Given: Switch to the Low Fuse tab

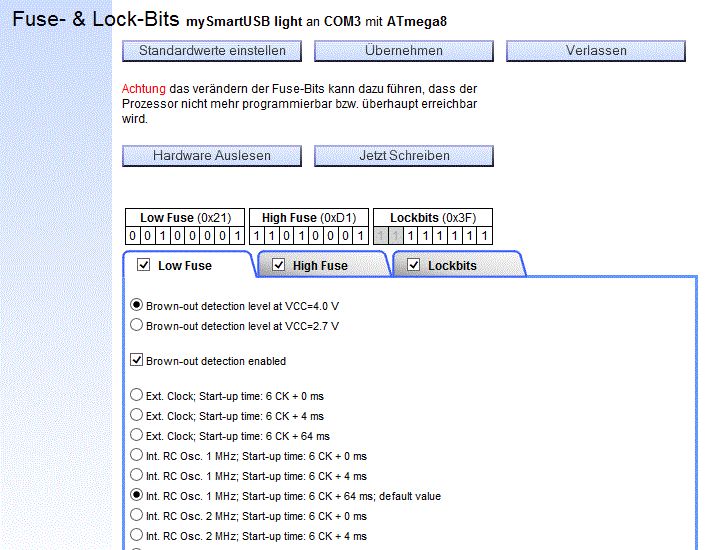Looking at the screenshot, I should [185, 265].
